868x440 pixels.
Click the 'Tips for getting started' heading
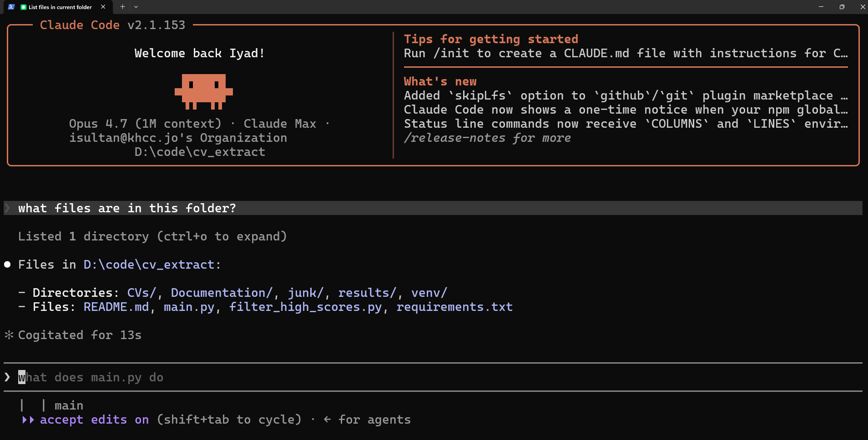pyautogui.click(x=491, y=39)
